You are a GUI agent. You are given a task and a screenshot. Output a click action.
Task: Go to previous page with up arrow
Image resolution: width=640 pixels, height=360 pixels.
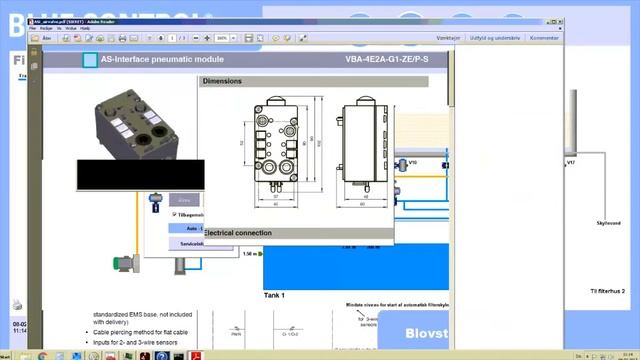tap(149, 38)
